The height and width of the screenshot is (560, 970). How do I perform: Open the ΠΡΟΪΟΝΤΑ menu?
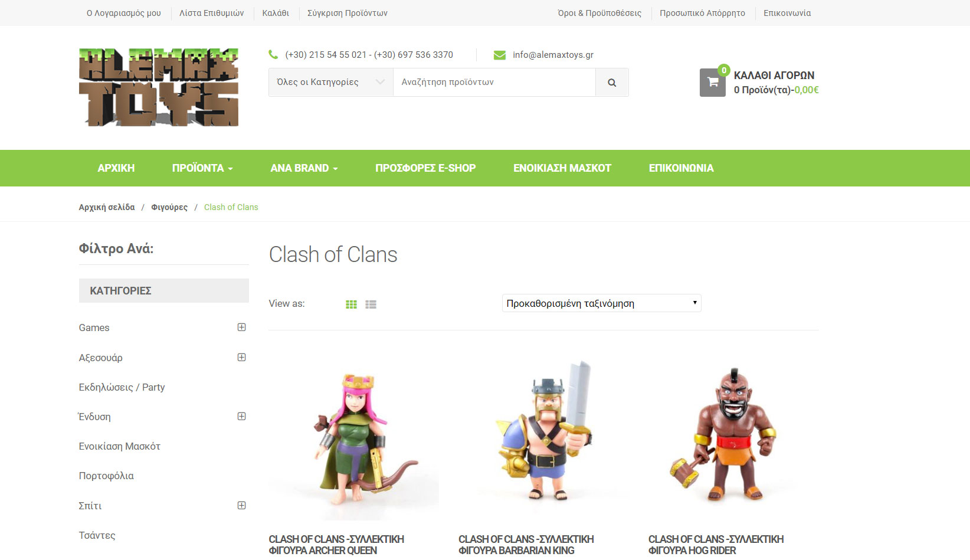[202, 168]
